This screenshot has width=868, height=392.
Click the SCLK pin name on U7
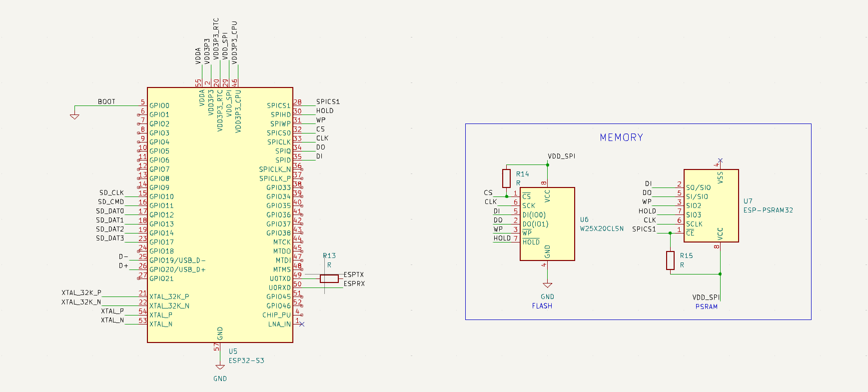pyautogui.click(x=694, y=224)
